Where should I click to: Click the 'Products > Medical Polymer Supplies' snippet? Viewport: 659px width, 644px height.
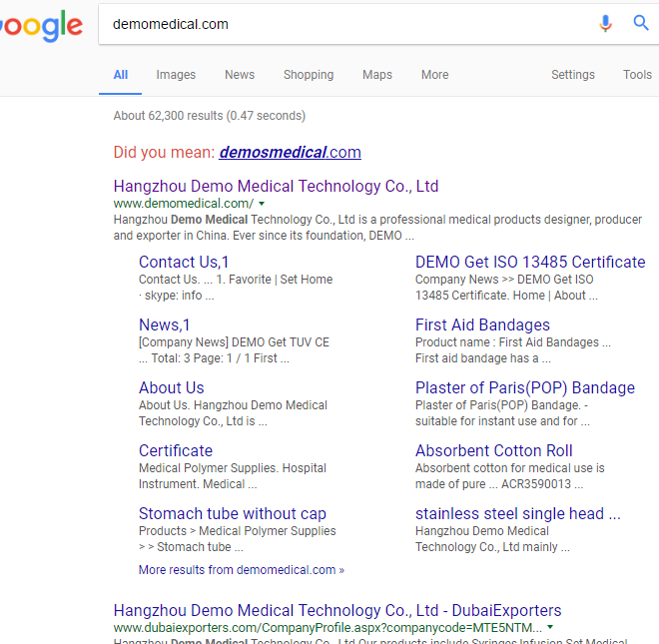pyautogui.click(x=238, y=531)
